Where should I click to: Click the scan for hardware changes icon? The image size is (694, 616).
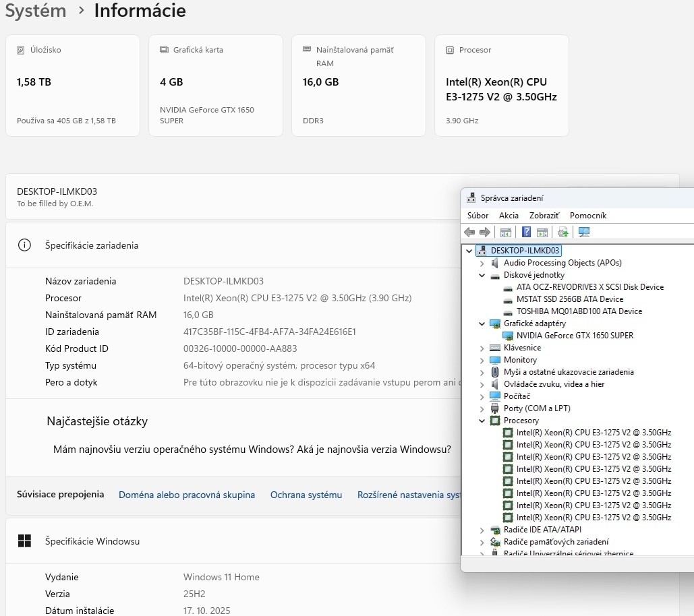(584, 233)
